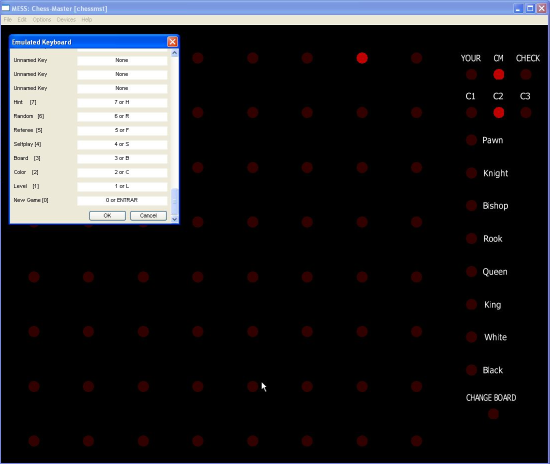Click the King piece LED indicator
Screen dimensions: 550x464
click(x=471, y=304)
